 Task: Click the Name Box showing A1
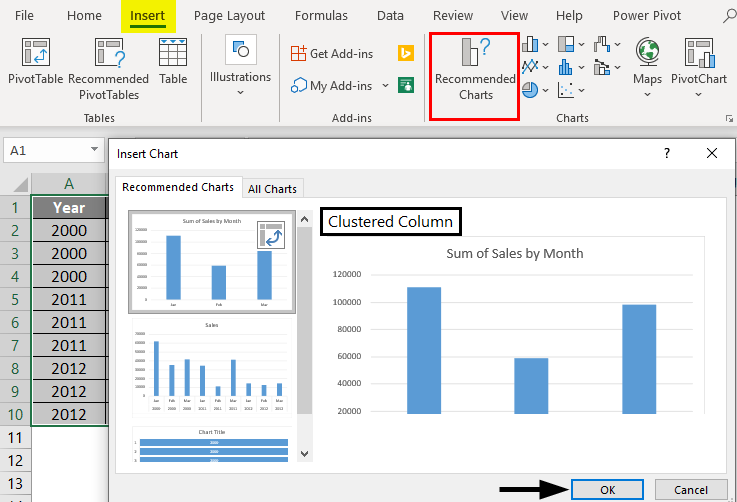tap(46, 150)
